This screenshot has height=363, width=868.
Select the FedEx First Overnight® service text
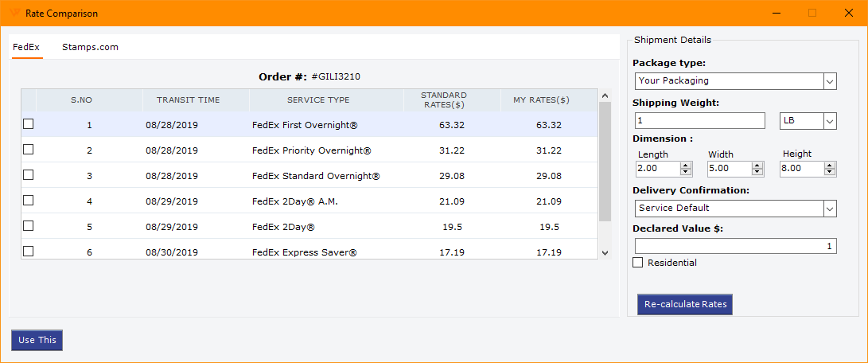pos(305,125)
